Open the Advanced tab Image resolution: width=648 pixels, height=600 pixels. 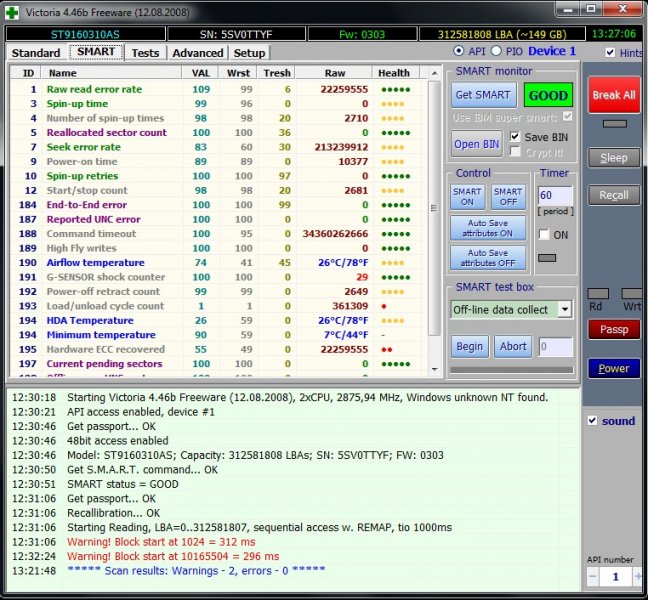197,53
